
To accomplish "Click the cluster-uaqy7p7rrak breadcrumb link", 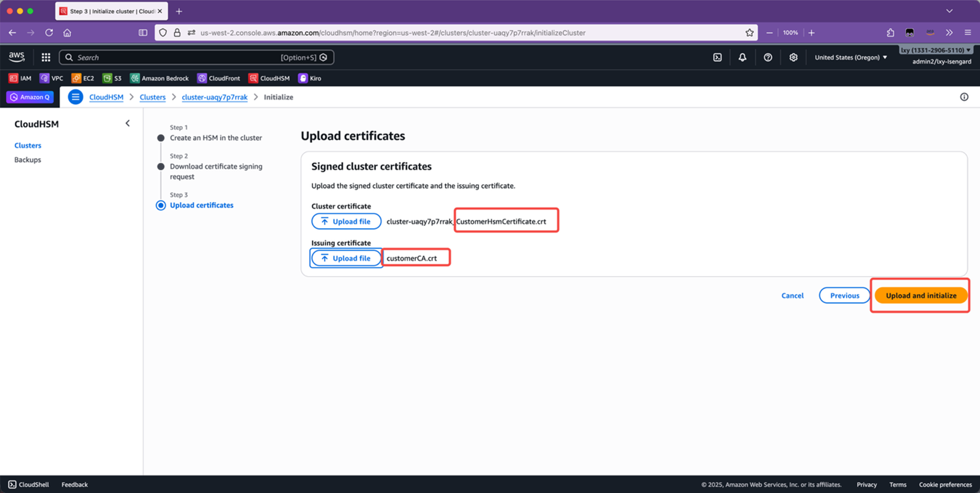I will (214, 97).
